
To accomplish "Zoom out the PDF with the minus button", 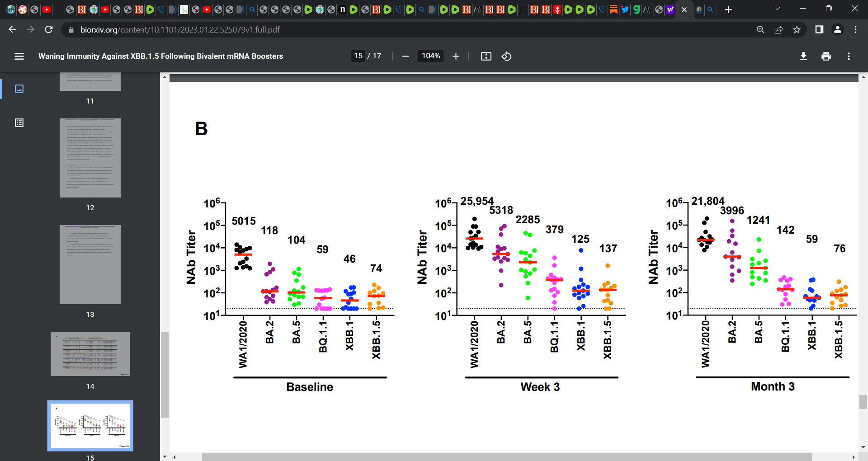I will pos(406,56).
